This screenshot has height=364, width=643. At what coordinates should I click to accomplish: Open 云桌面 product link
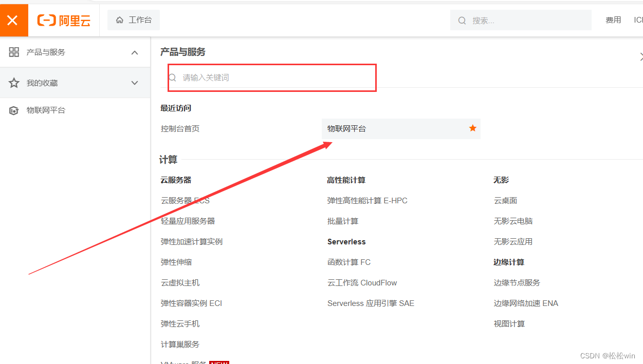505,200
